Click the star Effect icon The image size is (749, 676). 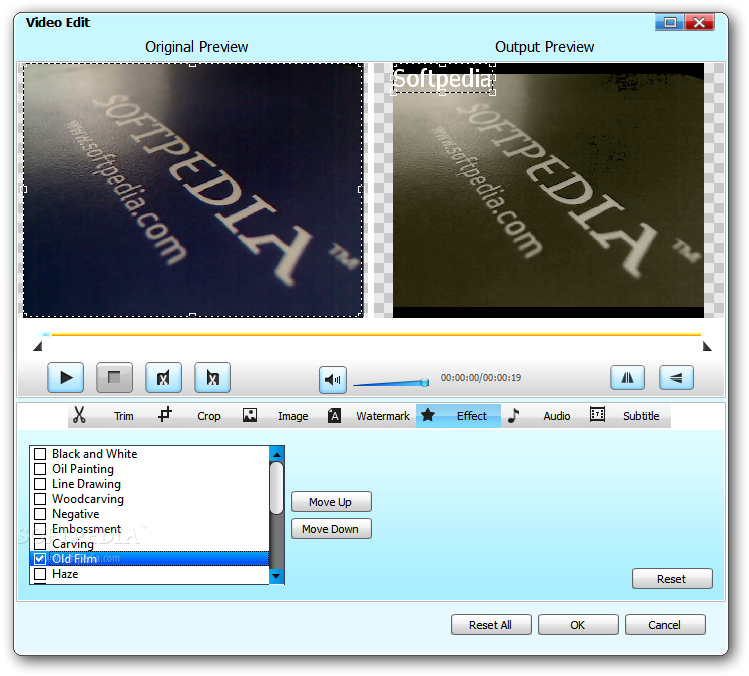[x=428, y=415]
